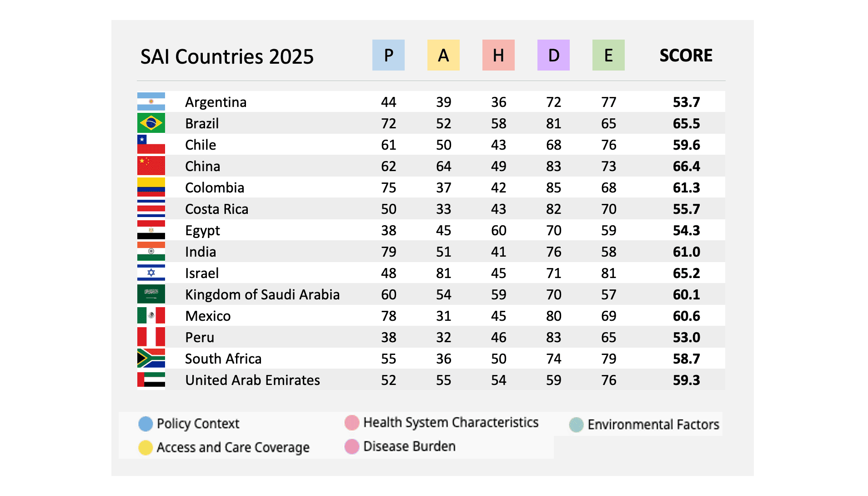Click the Kingdom of Saudi Arabia flag
Viewport: 868px width, 496px height.
click(x=151, y=294)
